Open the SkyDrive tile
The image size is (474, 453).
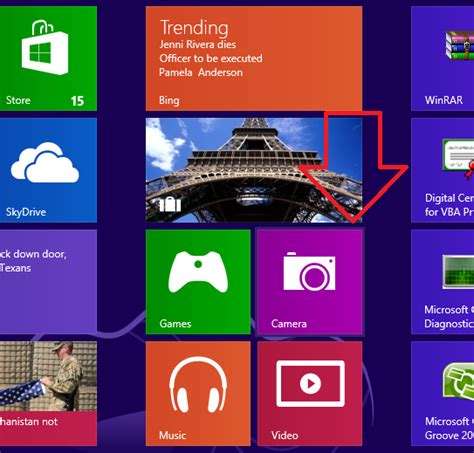48,170
